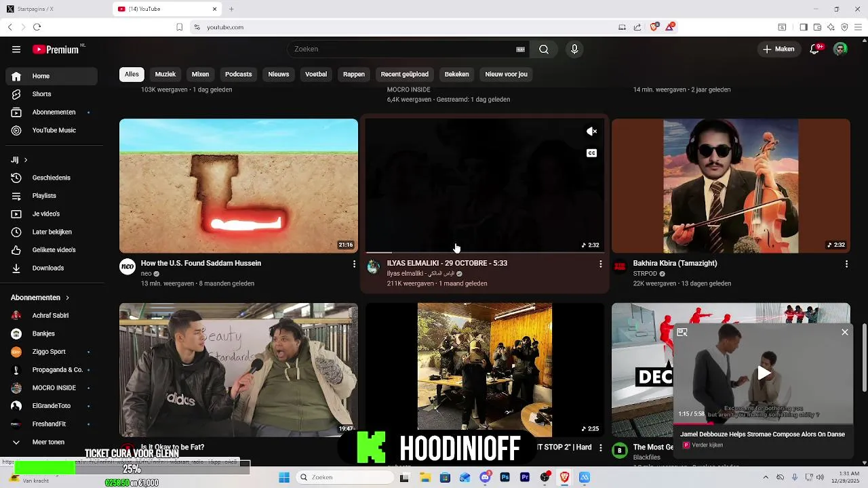Open Is it Okay to be Fat thumbnail
Image resolution: width=868 pixels, height=488 pixels.
[239, 369]
